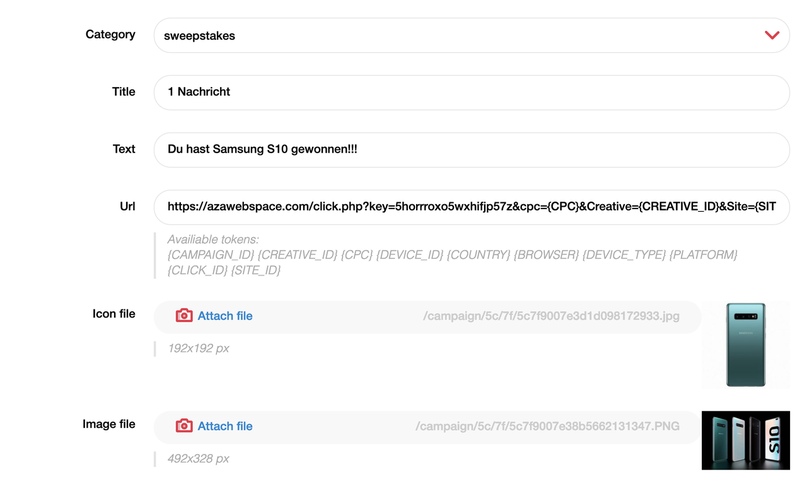Click the {DEVICE_TYPE} token text
The image size is (807, 489).
click(624, 255)
